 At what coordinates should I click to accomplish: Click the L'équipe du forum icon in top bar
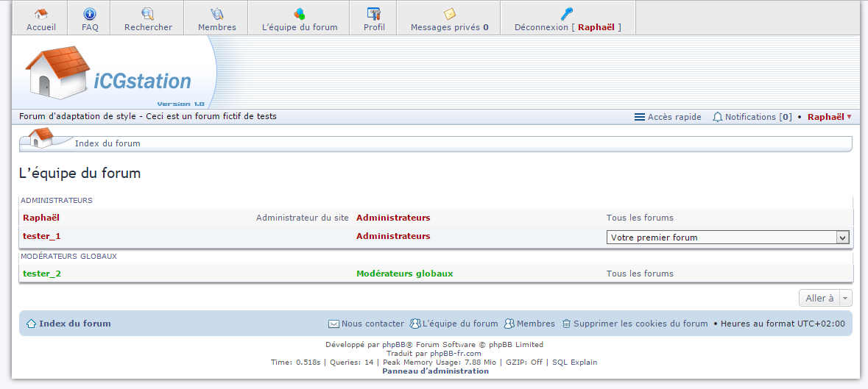[300, 13]
